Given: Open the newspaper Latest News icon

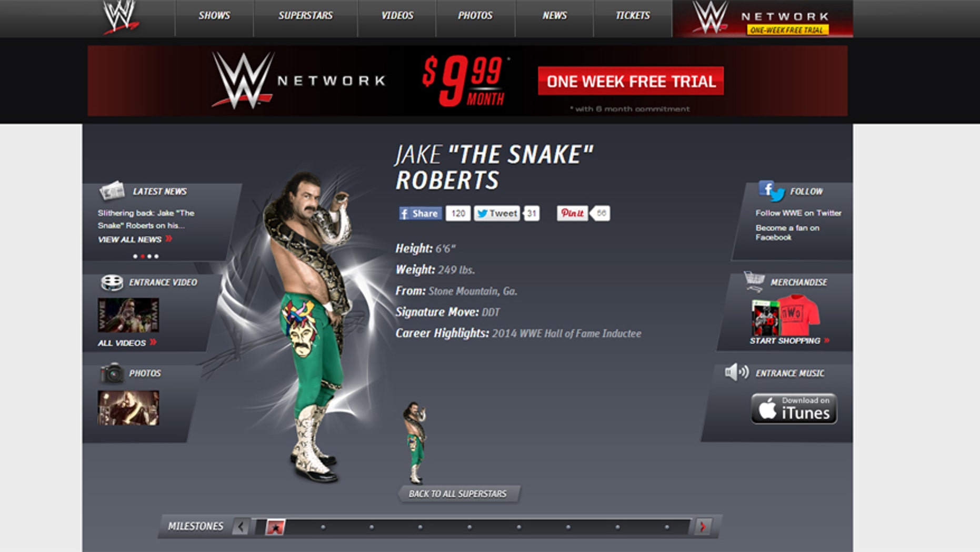Looking at the screenshot, I should pos(112,191).
